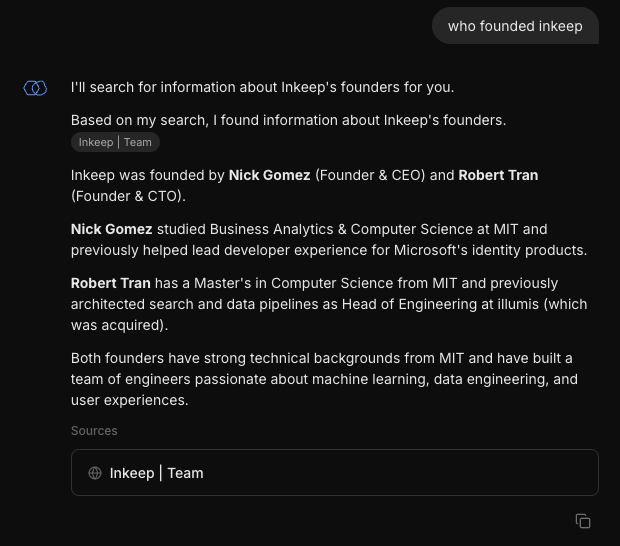This screenshot has height=546, width=620.
Task: Click the "(Founder & CTO)" text
Action: (126, 196)
